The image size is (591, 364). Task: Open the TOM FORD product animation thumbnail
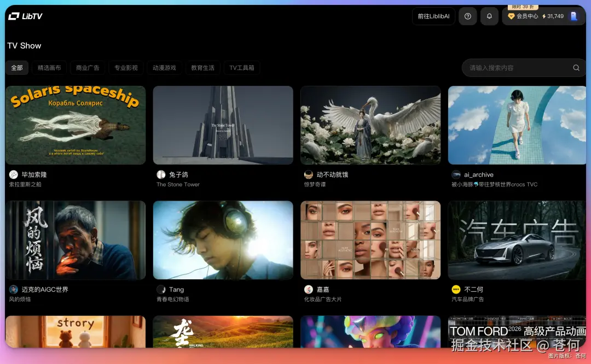(x=517, y=331)
